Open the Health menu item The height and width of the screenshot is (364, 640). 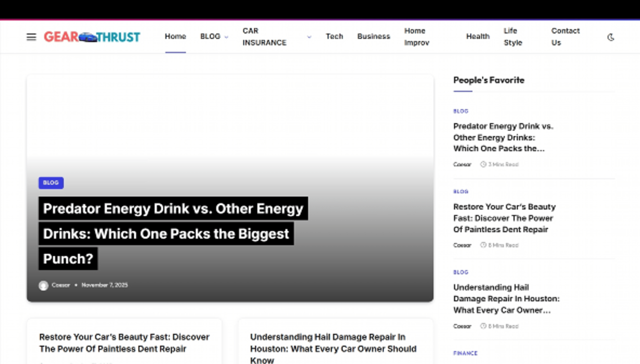click(x=478, y=36)
